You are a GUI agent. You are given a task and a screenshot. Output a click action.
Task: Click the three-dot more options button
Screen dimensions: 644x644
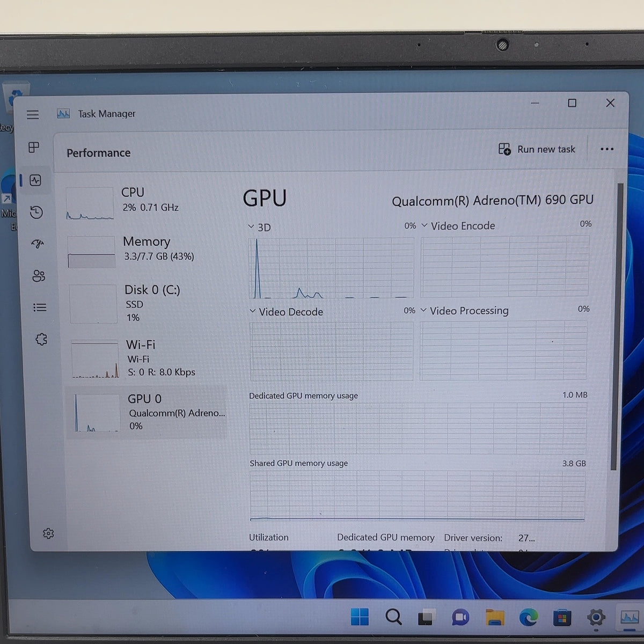[x=607, y=149]
